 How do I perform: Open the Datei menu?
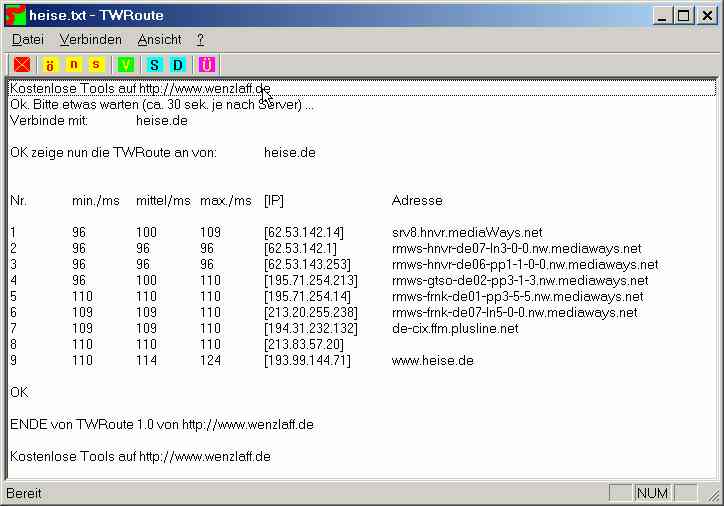click(x=28, y=39)
